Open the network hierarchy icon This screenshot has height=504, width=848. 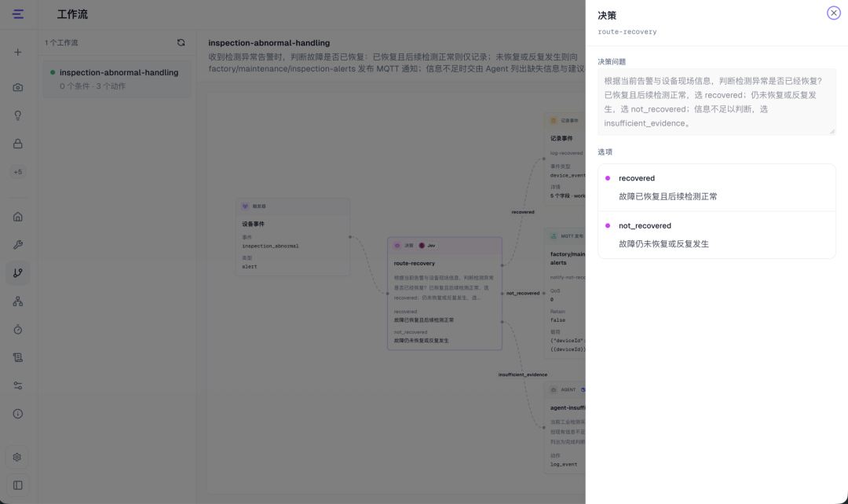pos(18,301)
